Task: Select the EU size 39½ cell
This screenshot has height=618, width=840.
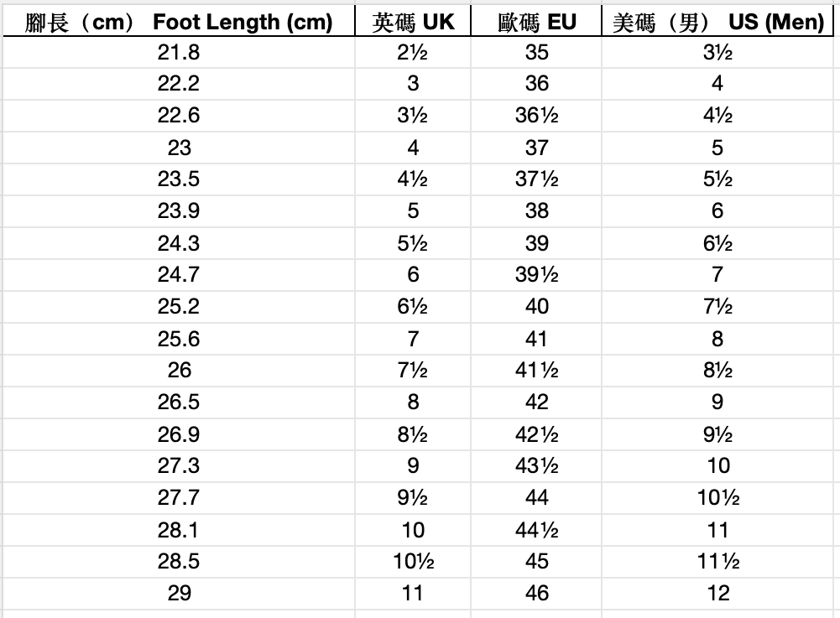Action: click(x=536, y=275)
